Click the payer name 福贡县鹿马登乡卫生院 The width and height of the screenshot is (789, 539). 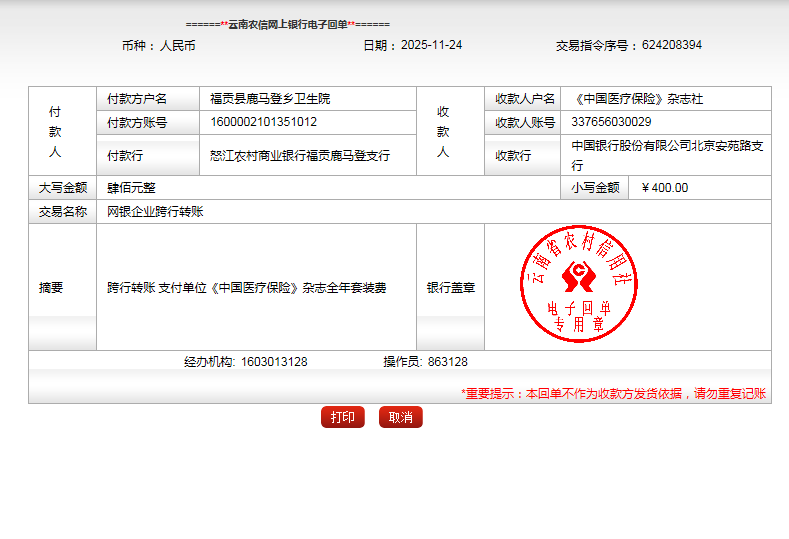coord(269,99)
